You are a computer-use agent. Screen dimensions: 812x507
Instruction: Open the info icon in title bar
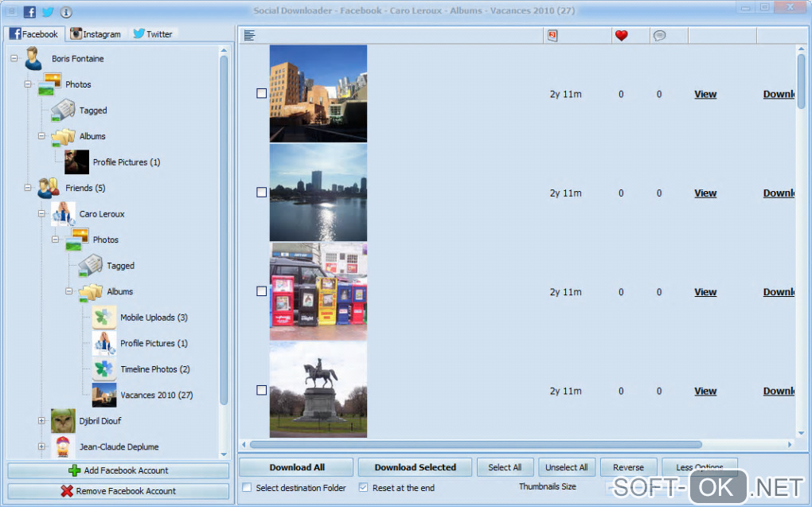pyautogui.click(x=66, y=12)
